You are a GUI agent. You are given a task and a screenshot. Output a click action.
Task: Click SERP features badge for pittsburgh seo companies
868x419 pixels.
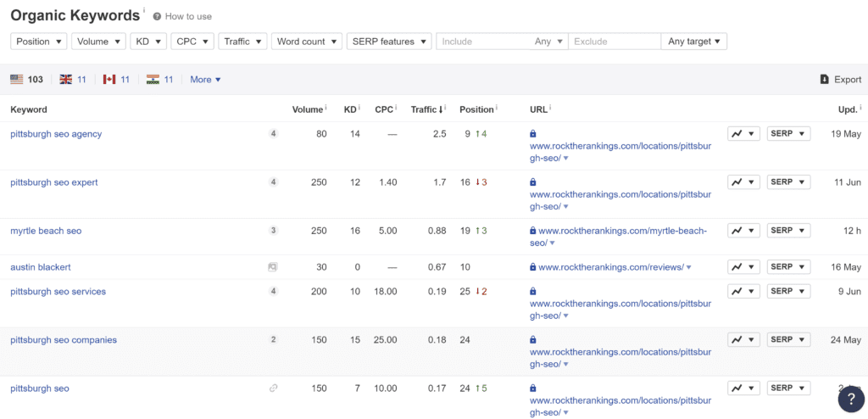(x=272, y=340)
